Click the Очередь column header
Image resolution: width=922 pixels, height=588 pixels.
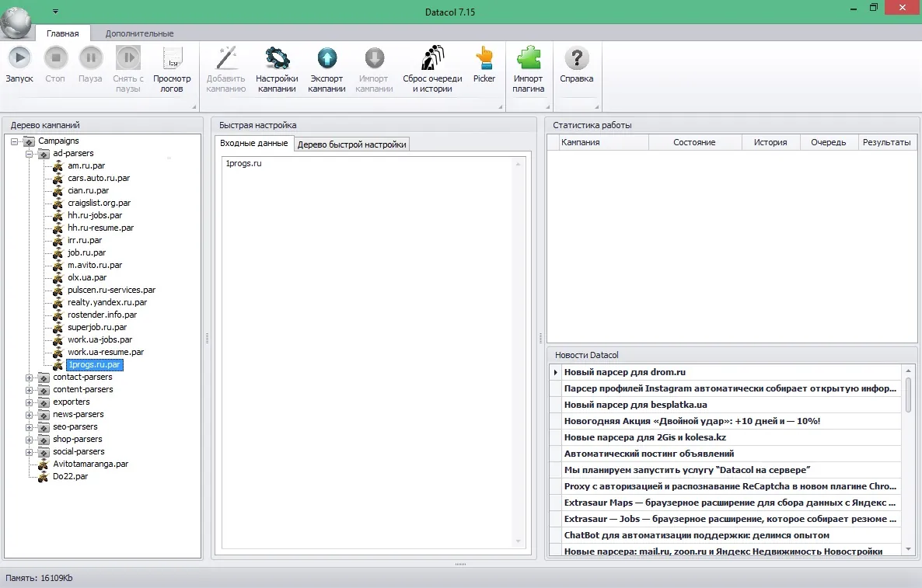[828, 142]
